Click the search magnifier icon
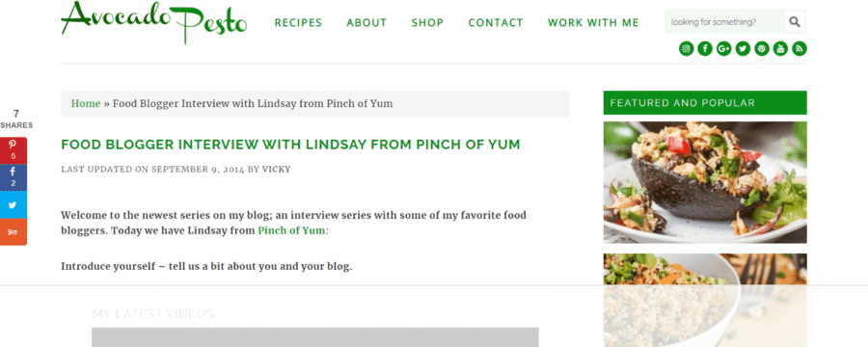Image resolution: width=868 pixels, height=347 pixels. 795,22
